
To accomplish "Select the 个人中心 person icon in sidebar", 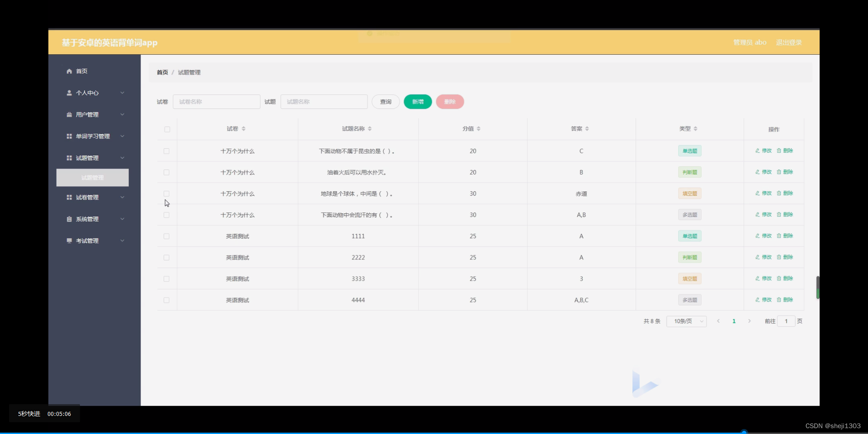I will [x=69, y=93].
